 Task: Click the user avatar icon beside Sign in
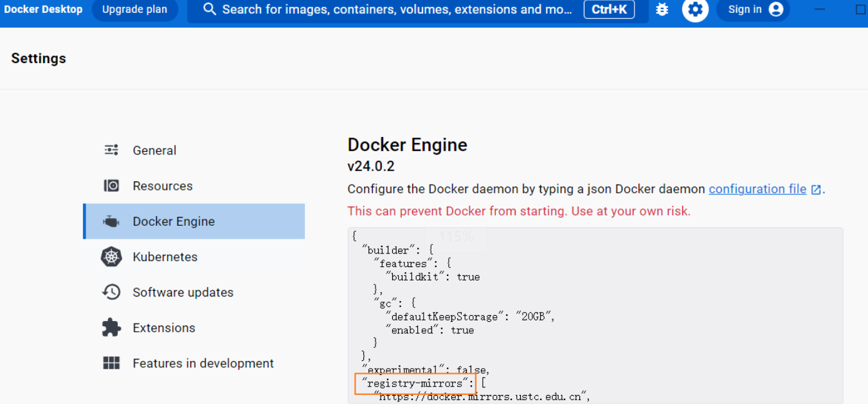[x=776, y=10]
